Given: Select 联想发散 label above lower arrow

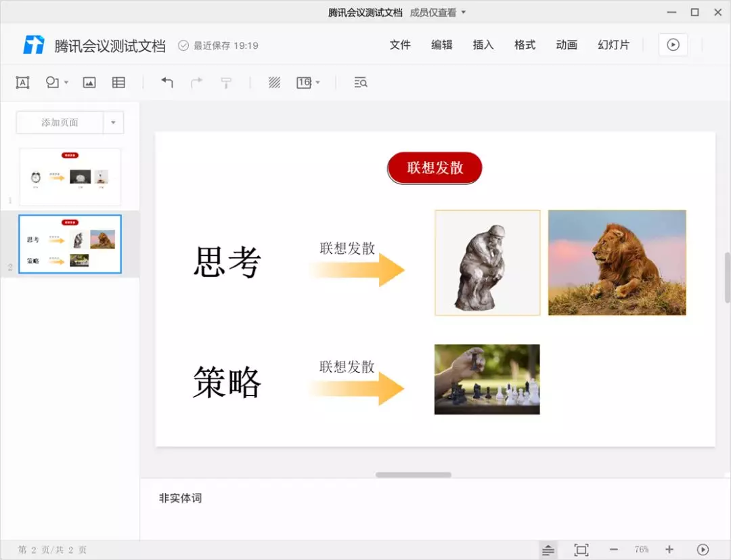Looking at the screenshot, I should coord(347,366).
